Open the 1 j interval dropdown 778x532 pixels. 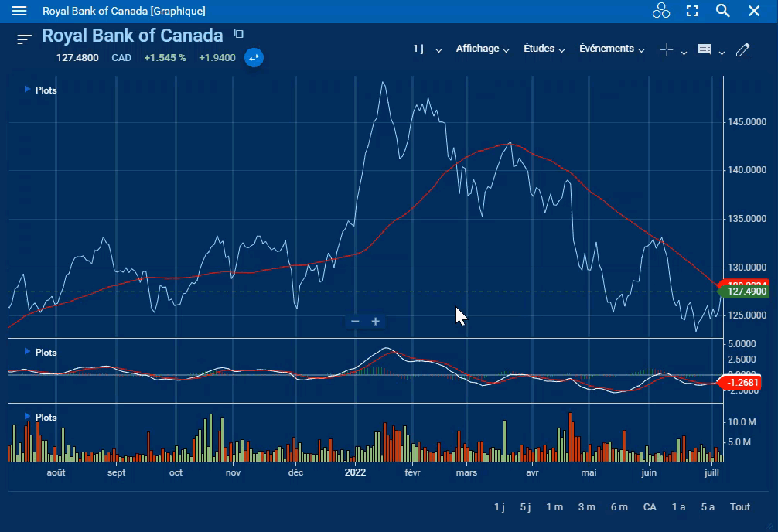coord(427,49)
